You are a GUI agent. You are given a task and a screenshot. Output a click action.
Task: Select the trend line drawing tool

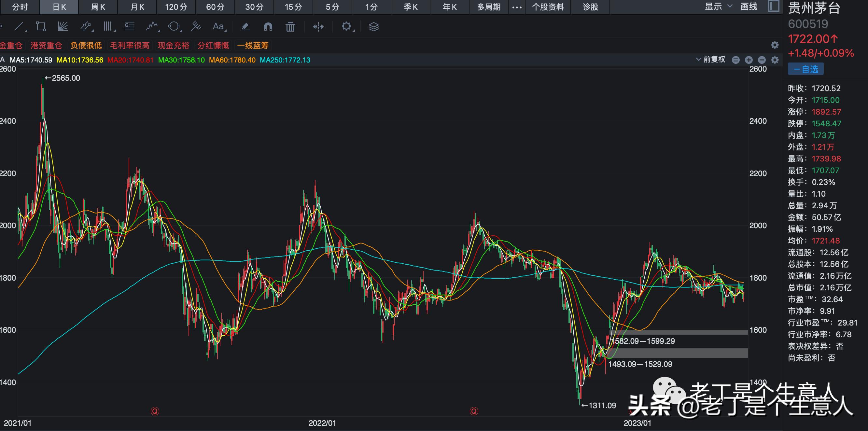20,27
